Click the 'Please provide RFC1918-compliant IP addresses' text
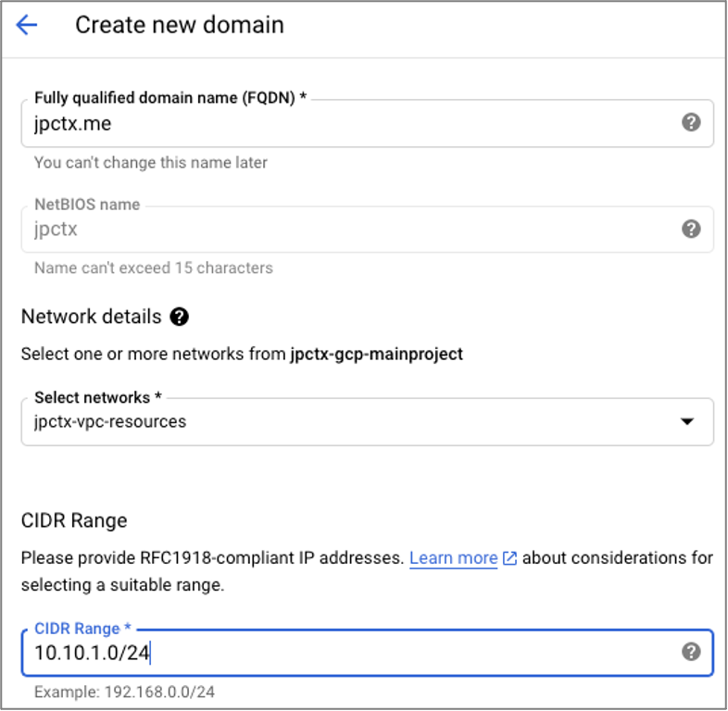Screen dimensions: 728x711 point(212,558)
